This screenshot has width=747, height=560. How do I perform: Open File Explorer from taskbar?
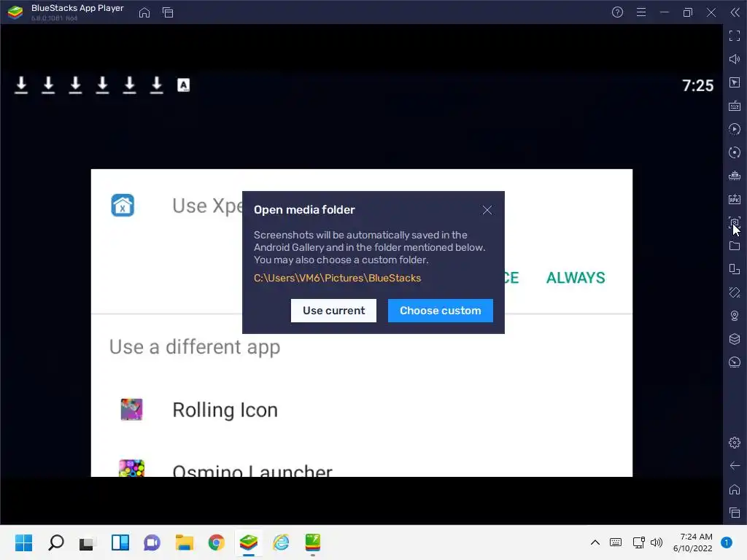pyautogui.click(x=185, y=542)
